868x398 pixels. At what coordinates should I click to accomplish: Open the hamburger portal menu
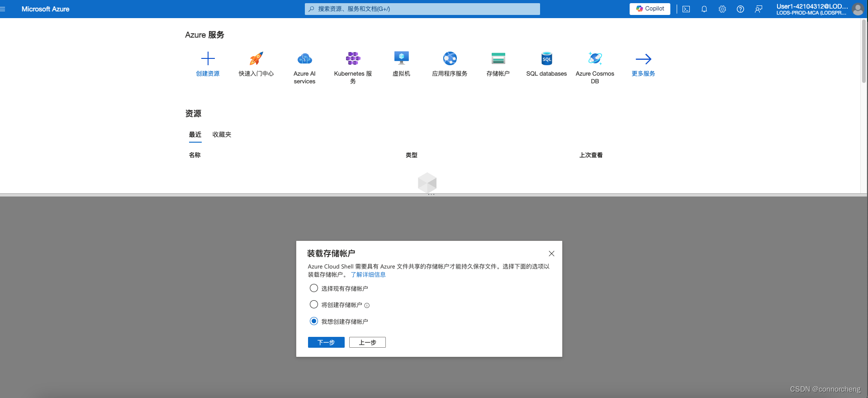[3, 9]
